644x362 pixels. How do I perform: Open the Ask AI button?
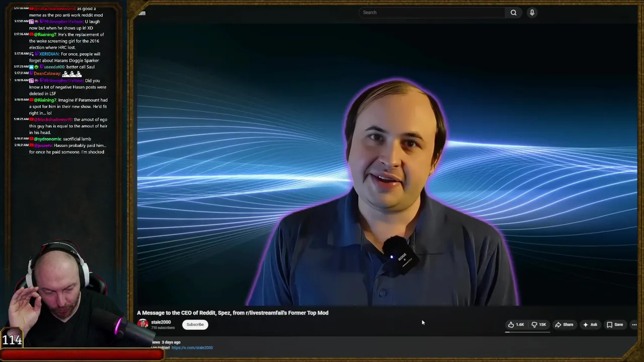pos(590,325)
